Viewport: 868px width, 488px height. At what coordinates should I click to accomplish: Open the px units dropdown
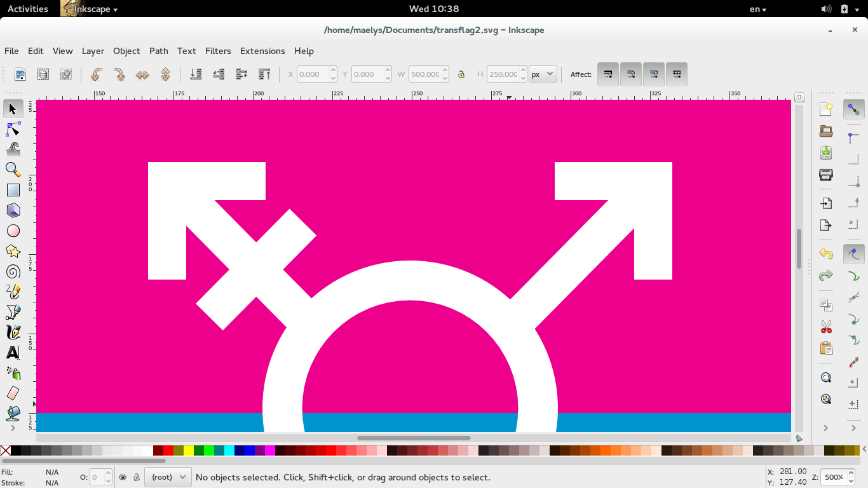(543, 74)
